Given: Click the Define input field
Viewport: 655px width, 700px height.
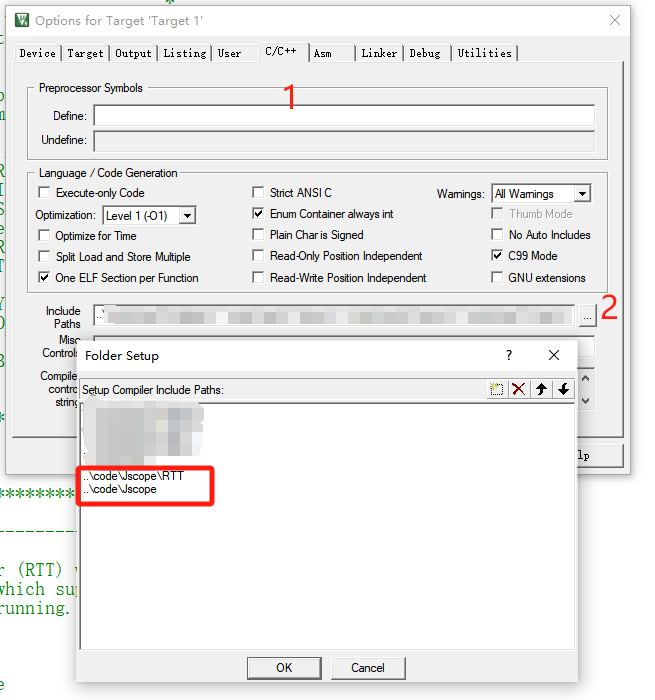Looking at the screenshot, I should (344, 116).
